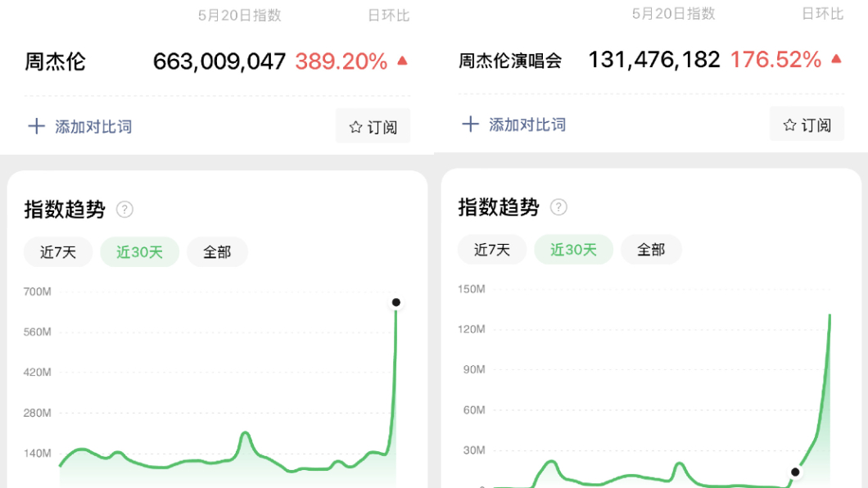Click percentage 389.20%
The image size is (868, 488).
341,61
